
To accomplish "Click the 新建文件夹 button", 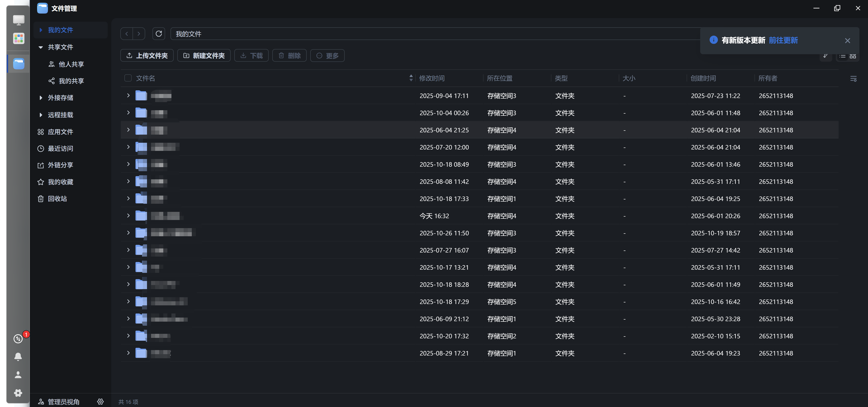I will point(204,56).
